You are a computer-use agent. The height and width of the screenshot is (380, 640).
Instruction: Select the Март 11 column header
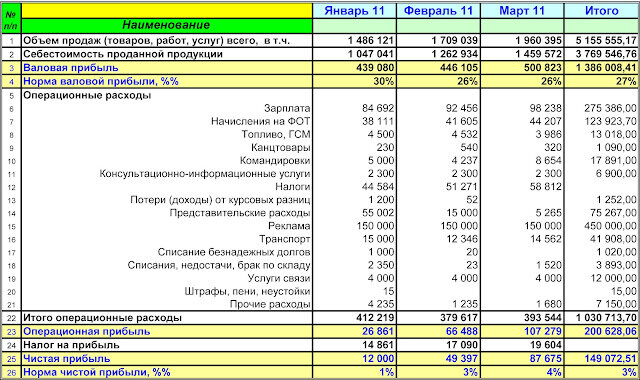coord(522,11)
